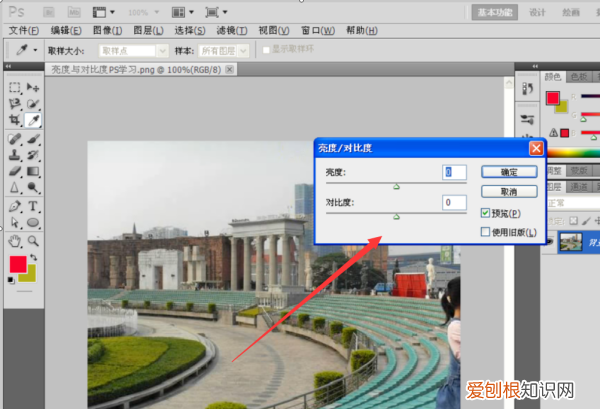
Task: Select the Eraser tool
Action: coord(15,171)
